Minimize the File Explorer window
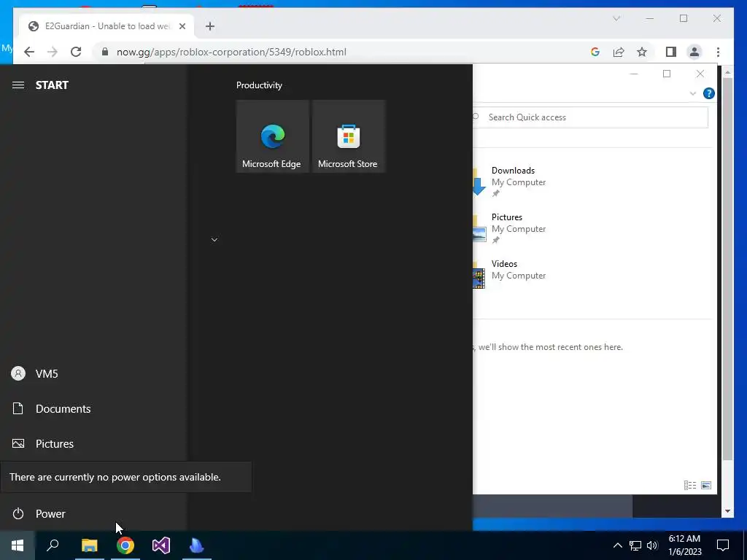The image size is (747, 560). pyautogui.click(x=634, y=74)
